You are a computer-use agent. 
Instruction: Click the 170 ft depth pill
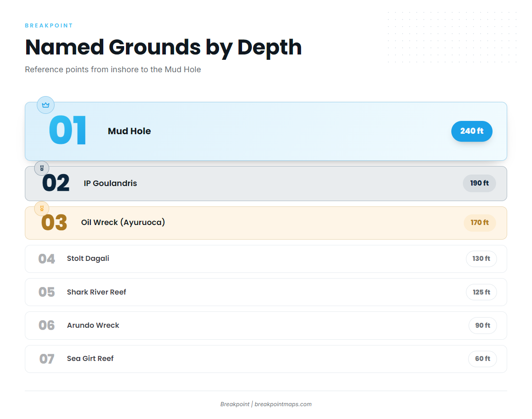[480, 223]
